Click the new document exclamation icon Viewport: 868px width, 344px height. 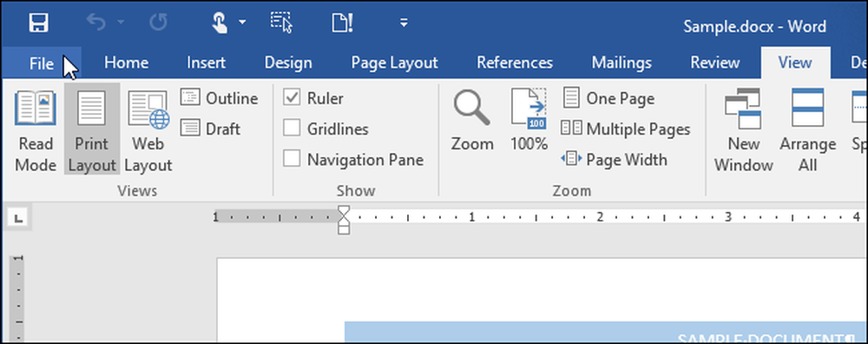[342, 23]
